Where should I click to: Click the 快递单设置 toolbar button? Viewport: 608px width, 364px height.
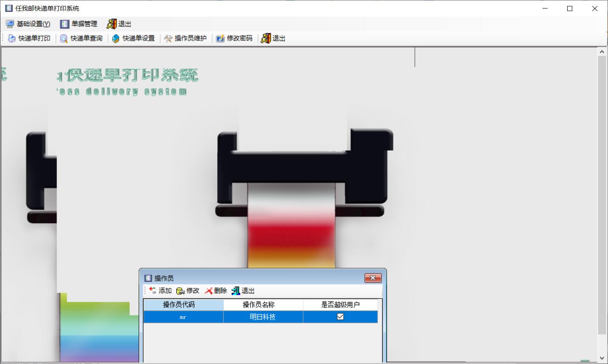[134, 38]
